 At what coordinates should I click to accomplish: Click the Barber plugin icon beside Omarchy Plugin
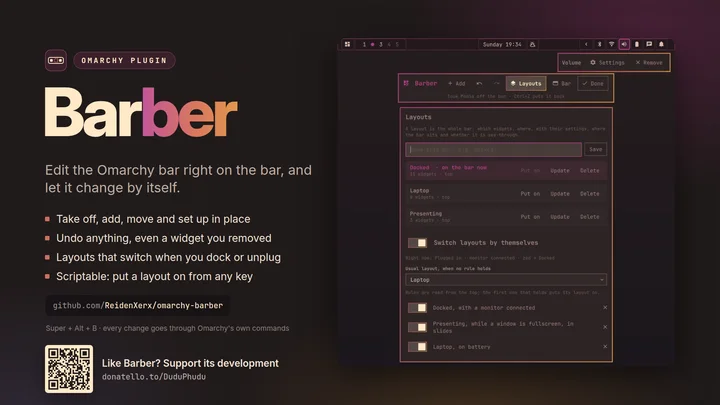click(56, 60)
